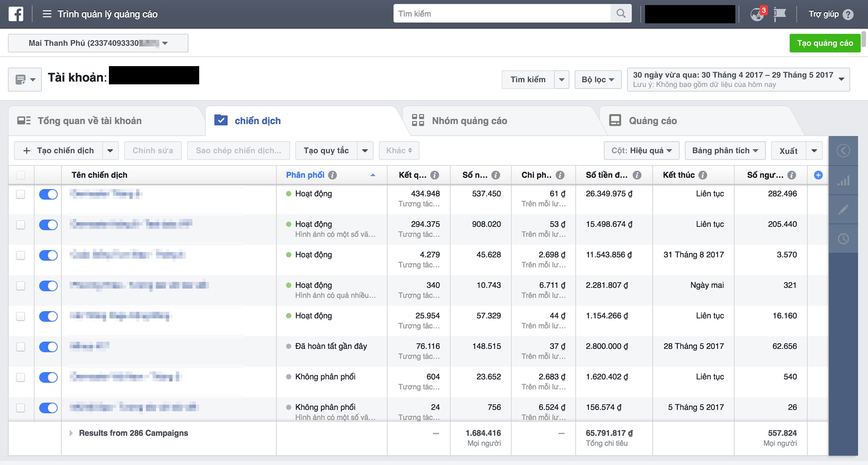Tick checkbox for the Ngày mai campaign

(x=20, y=286)
